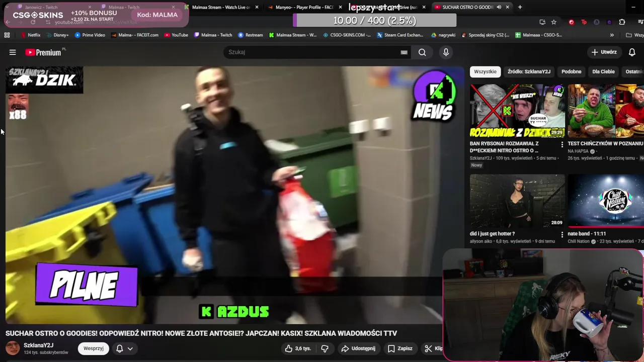This screenshot has height=362, width=644.
Task: Open the browser extensions puzzle icon
Action: click(622, 22)
